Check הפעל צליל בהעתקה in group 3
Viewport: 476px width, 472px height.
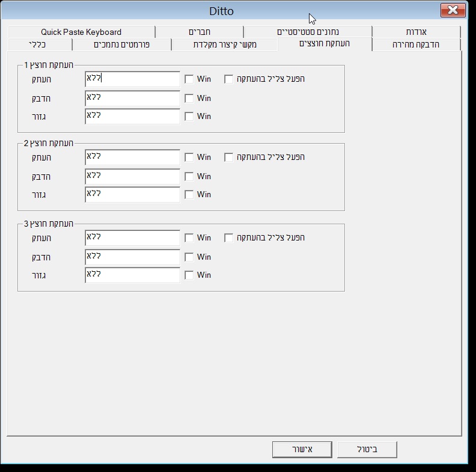[x=228, y=238]
